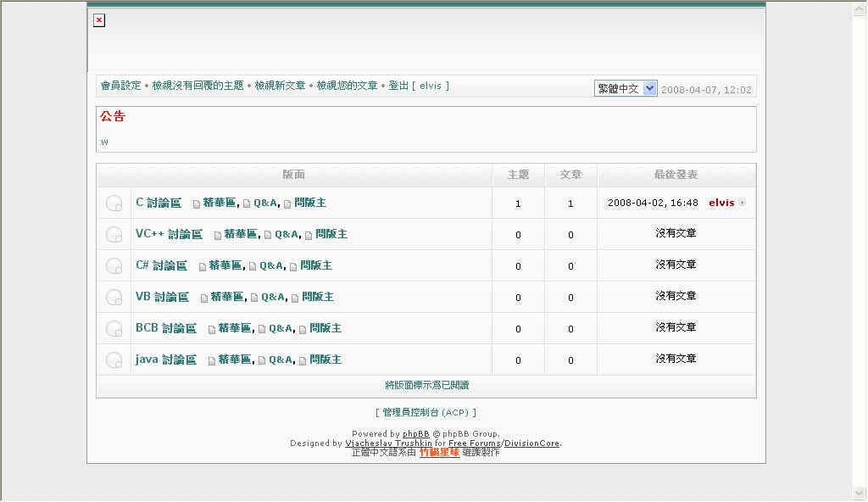Open the VB 討論區 forum

click(162, 297)
